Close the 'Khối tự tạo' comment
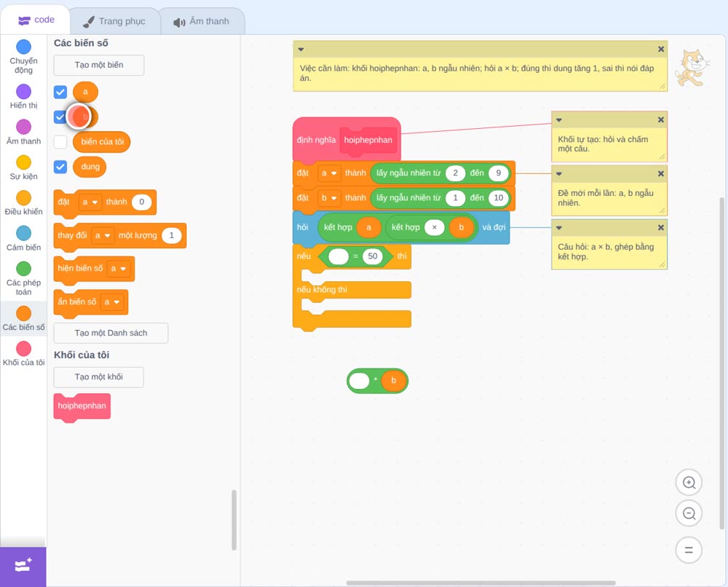728x587 pixels. pos(661,120)
